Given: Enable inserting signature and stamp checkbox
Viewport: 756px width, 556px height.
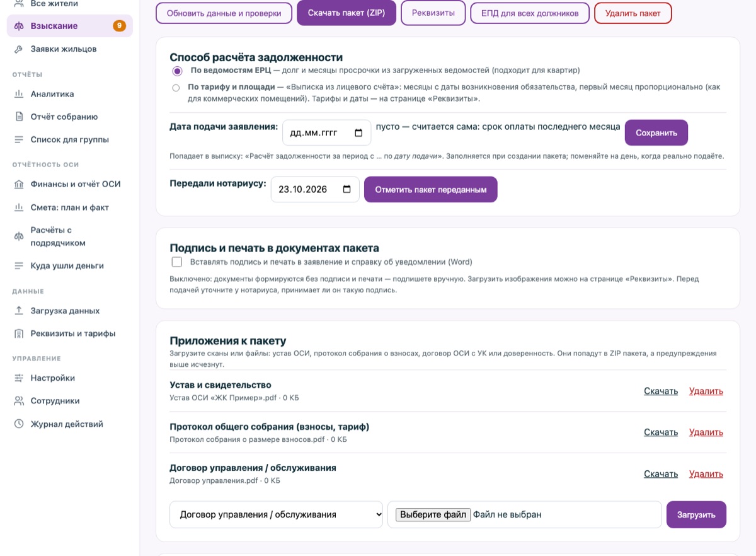Looking at the screenshot, I should pos(177,262).
